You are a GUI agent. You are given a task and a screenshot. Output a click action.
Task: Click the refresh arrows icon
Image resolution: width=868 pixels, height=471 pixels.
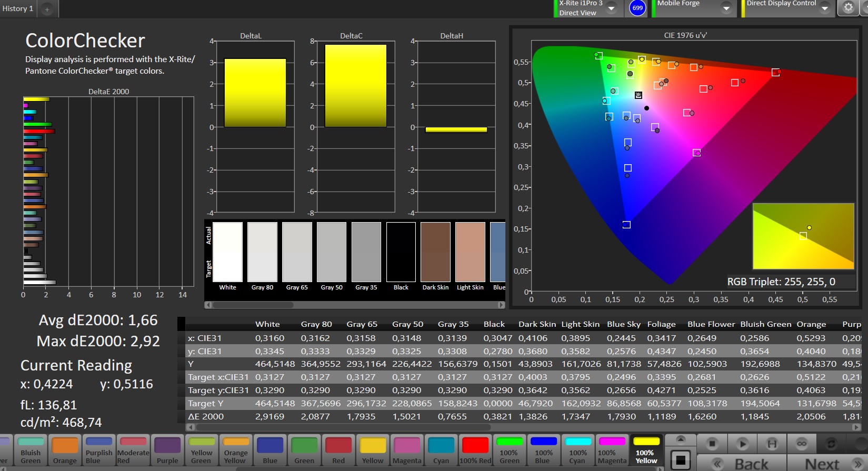[831, 444]
